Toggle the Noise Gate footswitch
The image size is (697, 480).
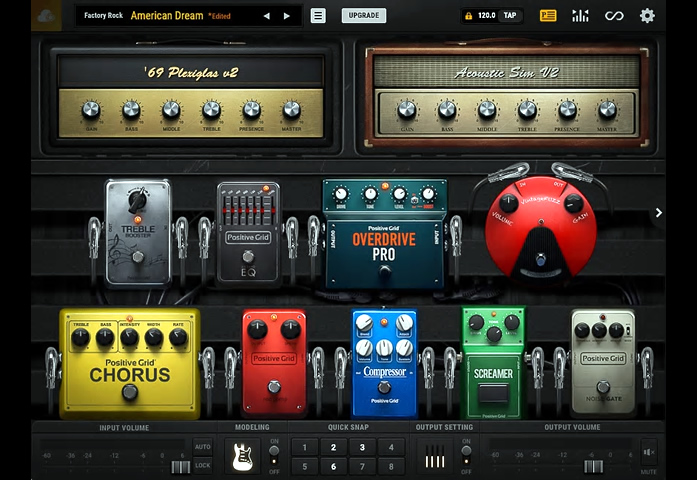(603, 386)
